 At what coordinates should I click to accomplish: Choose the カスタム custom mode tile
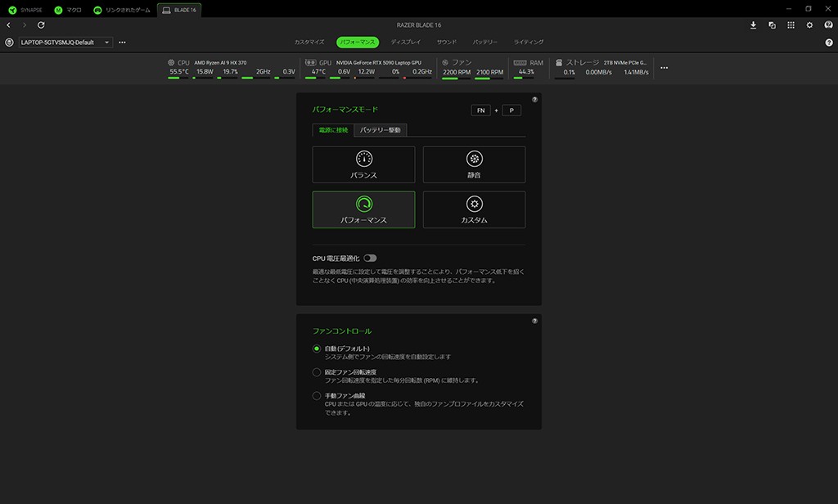[x=474, y=209]
